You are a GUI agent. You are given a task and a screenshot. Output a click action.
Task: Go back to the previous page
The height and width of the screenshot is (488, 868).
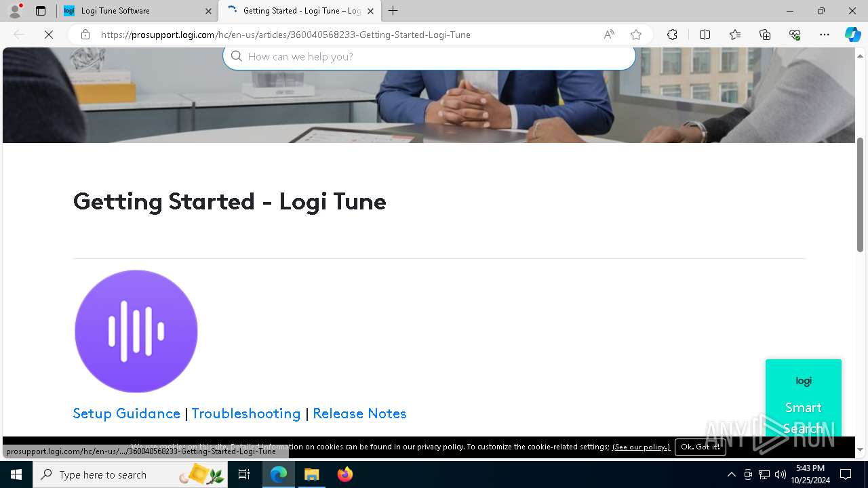pos(19,35)
